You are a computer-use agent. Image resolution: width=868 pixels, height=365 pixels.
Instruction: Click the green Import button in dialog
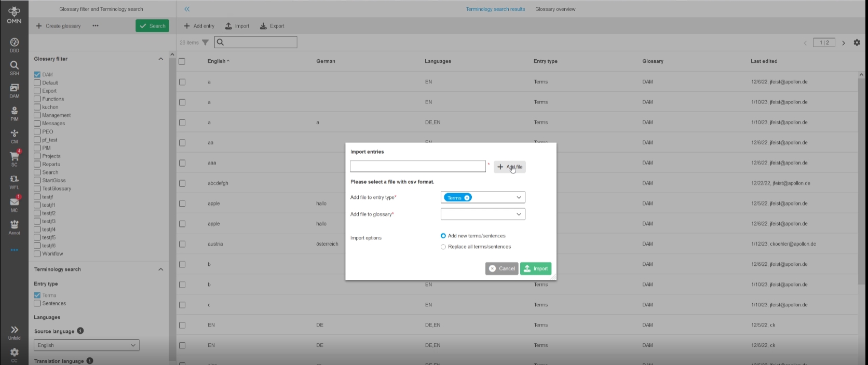coord(535,268)
